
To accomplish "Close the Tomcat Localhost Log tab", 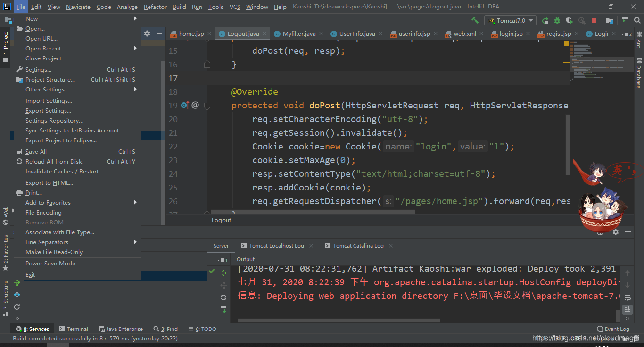I will 311,246.
